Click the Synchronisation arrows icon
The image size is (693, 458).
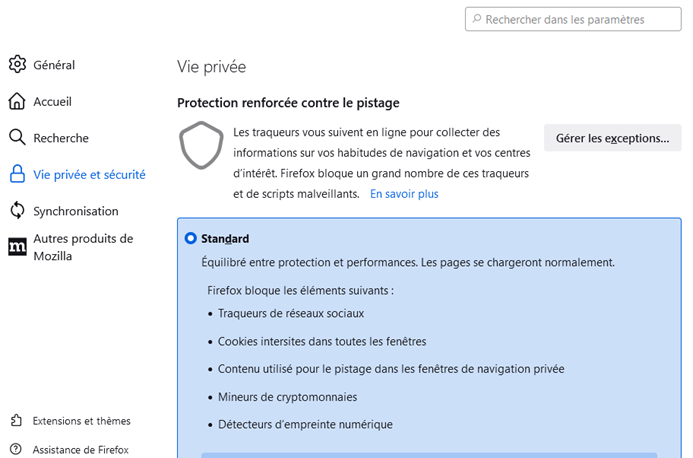pos(17,211)
